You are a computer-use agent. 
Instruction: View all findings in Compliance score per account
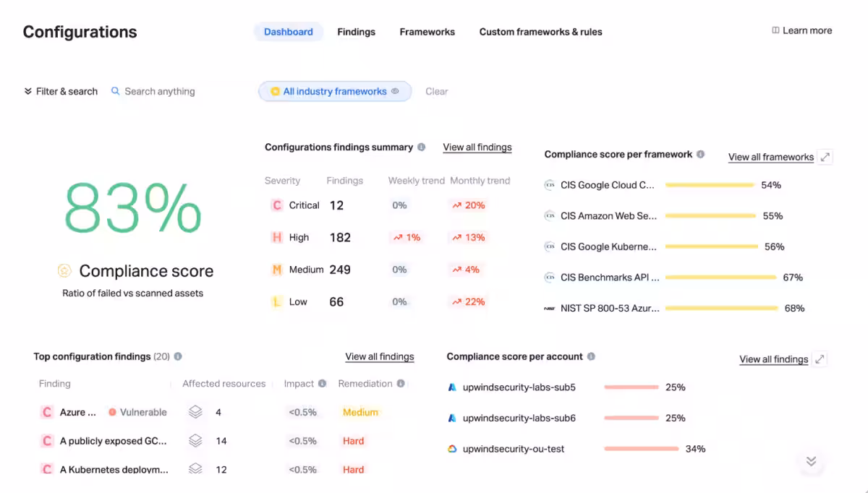pos(773,359)
